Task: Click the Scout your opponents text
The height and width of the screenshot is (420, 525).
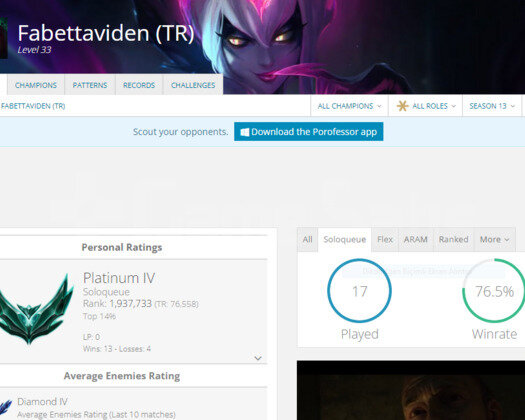Action: (180, 132)
